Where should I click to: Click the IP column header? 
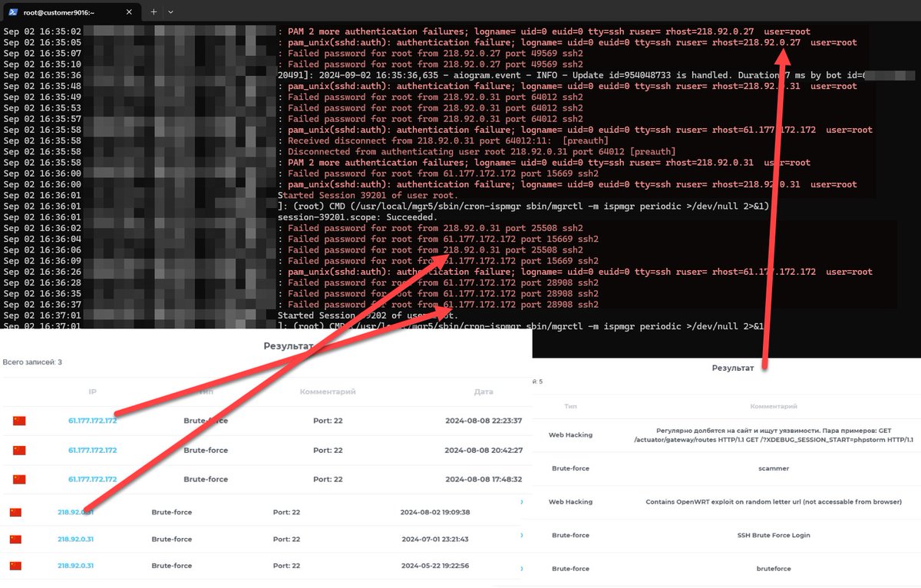(92, 391)
